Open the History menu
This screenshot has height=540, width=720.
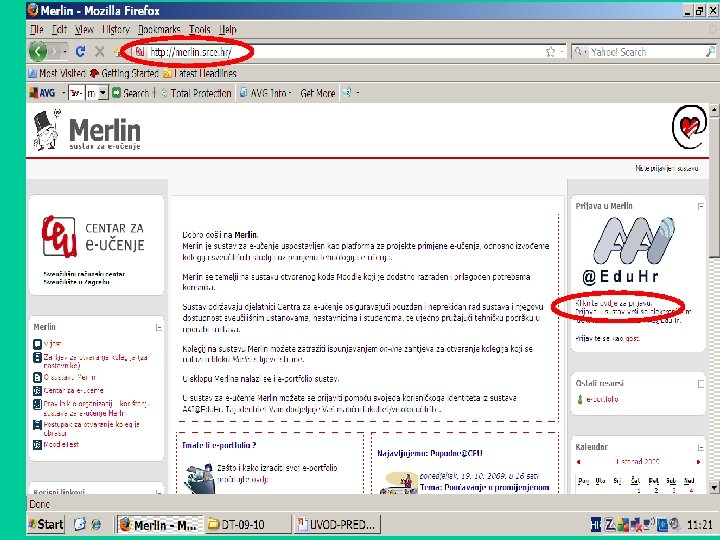coord(116,29)
